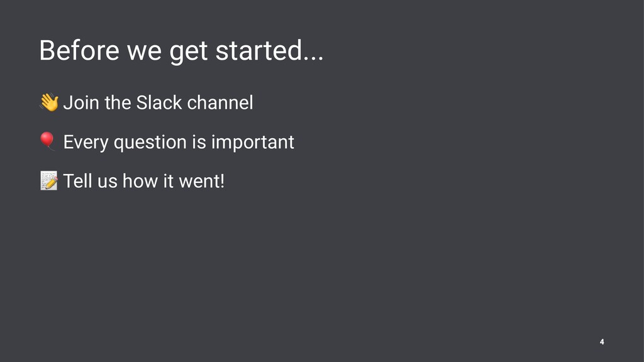Click the word 'Before' in the title

click(x=79, y=50)
